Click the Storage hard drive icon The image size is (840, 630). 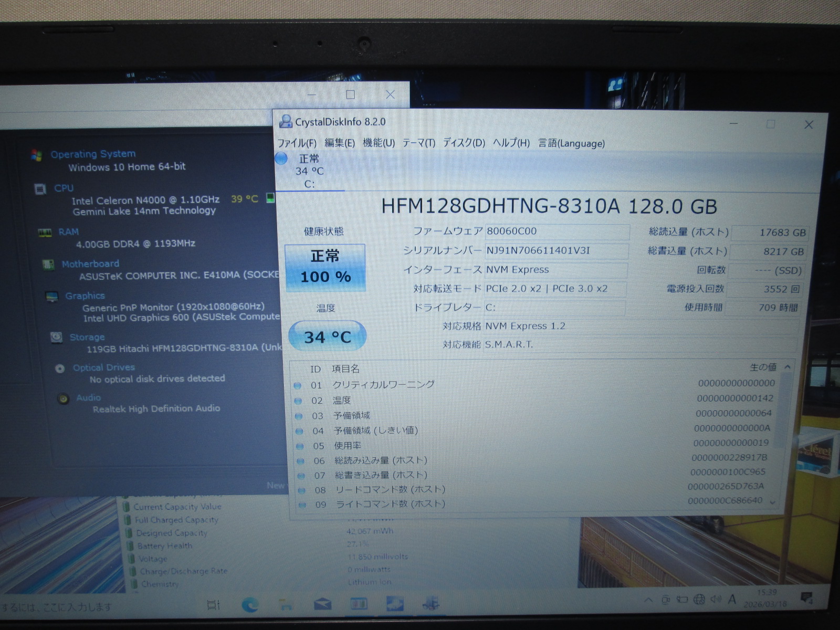point(56,337)
